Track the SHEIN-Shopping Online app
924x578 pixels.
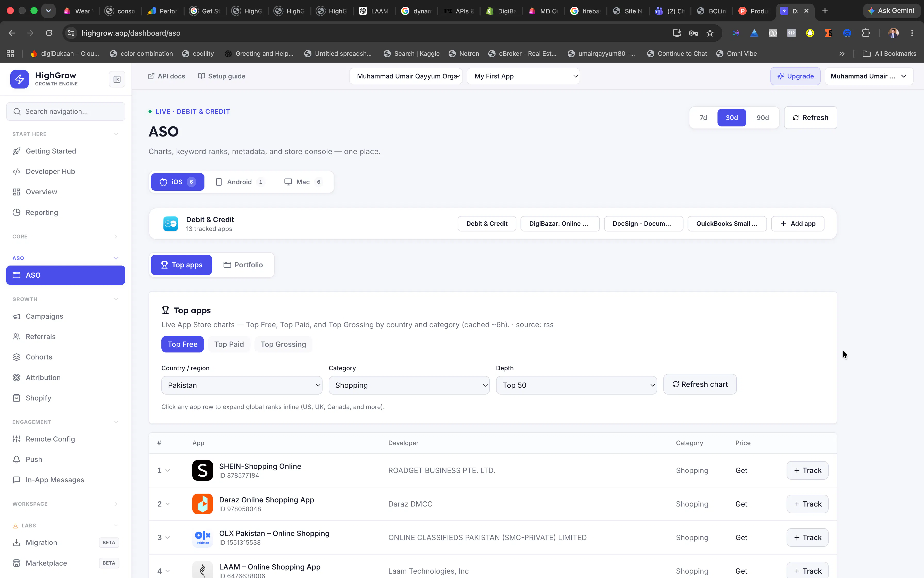coord(807,471)
